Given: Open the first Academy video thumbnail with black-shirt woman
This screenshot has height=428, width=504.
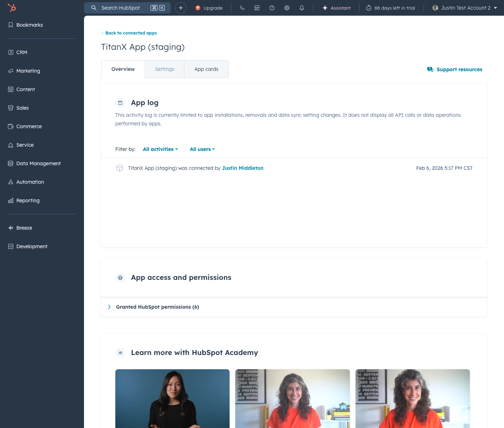Looking at the screenshot, I should click(172, 398).
